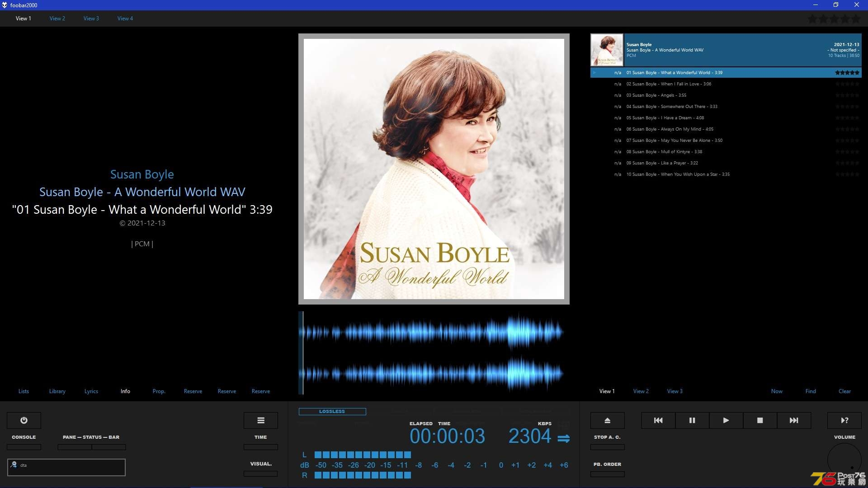
Task: Click the 2304 KBPS bitrate readout
Action: (530, 436)
